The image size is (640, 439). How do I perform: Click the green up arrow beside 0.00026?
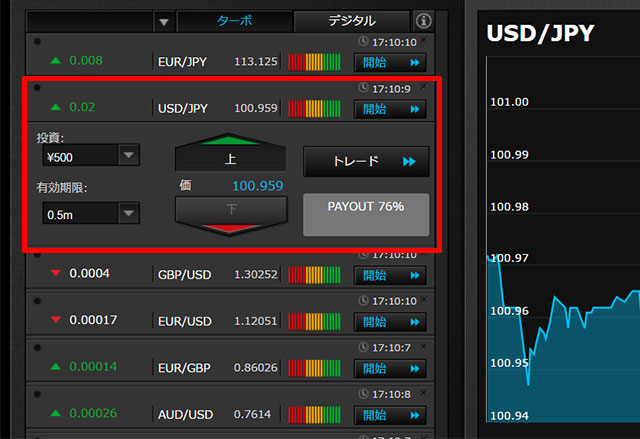point(56,413)
